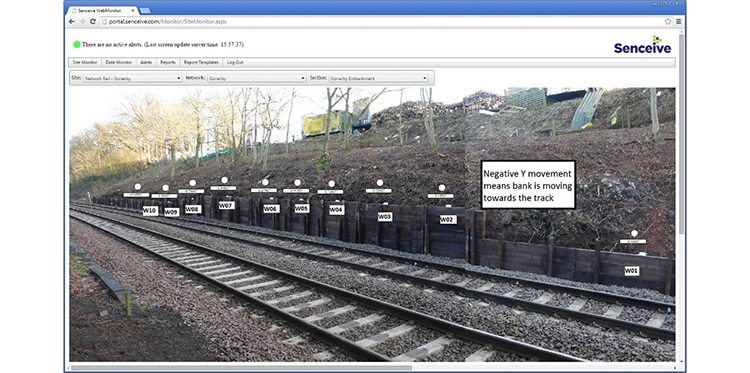Viewport: 750px width, 373px height.
Task: Select the sensor dot above W07
Action: click(224, 180)
